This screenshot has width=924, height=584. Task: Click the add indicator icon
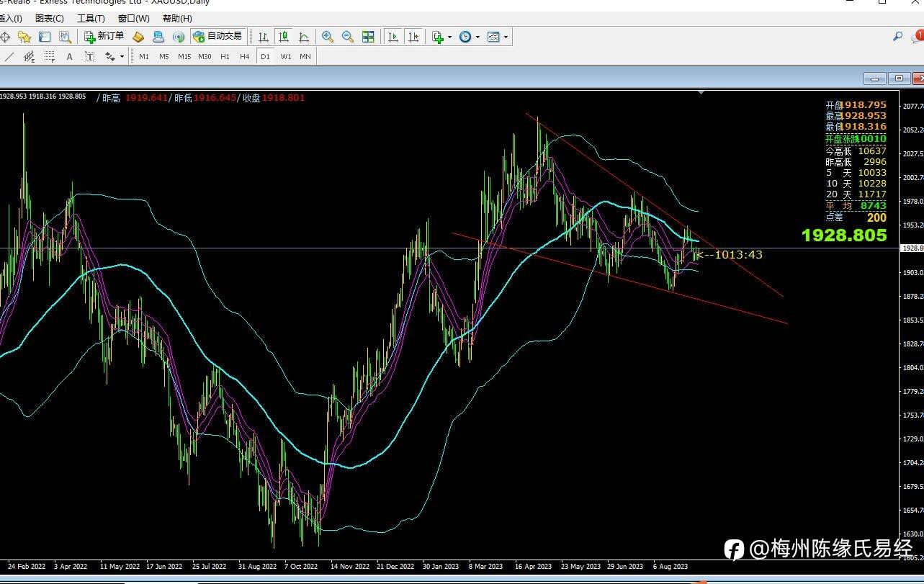[437, 37]
